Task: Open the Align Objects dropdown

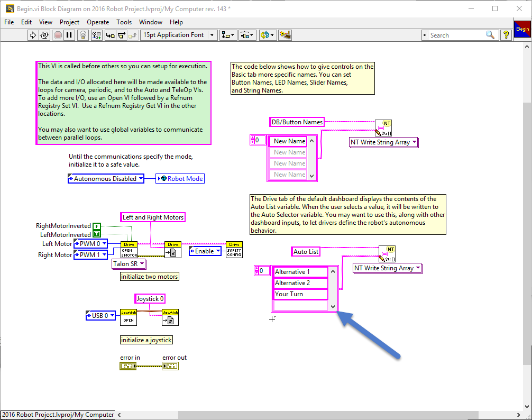Action: pyautogui.click(x=228, y=35)
